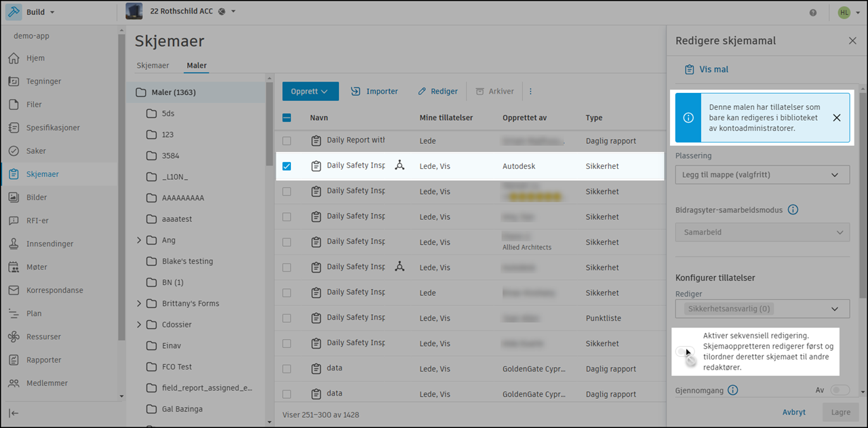Screen dimensions: 868x428
Task: Expand the Cdossier folder
Action: coord(139,324)
